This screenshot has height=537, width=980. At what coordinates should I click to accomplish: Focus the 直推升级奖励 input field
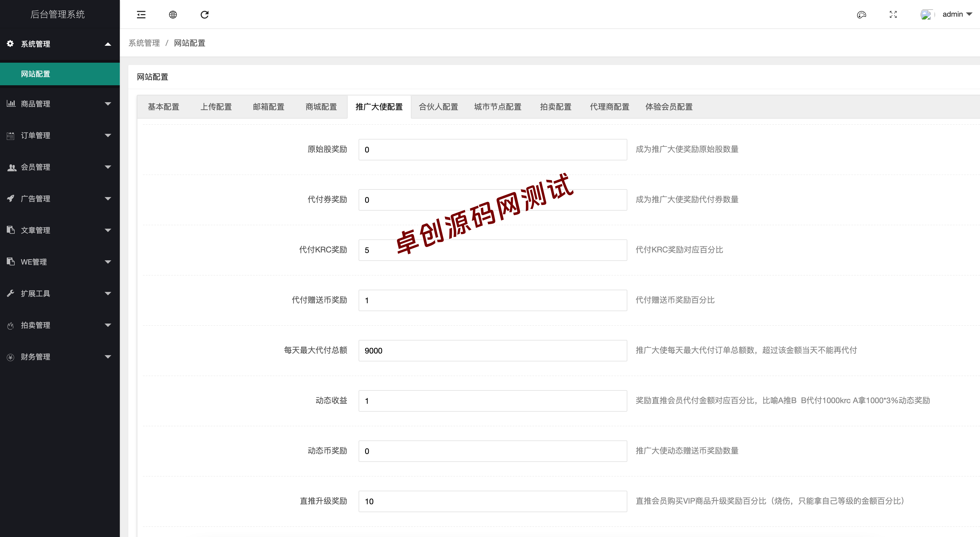pos(493,501)
